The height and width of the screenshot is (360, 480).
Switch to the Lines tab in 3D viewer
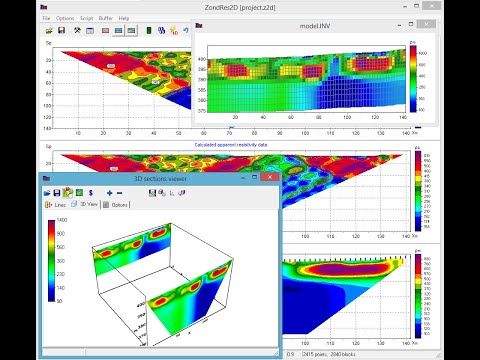56,205
